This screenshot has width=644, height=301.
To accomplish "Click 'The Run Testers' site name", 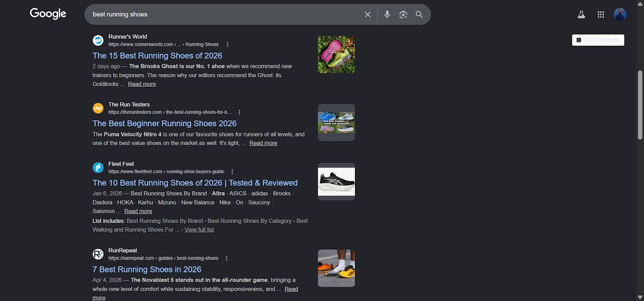I will click(x=129, y=104).
